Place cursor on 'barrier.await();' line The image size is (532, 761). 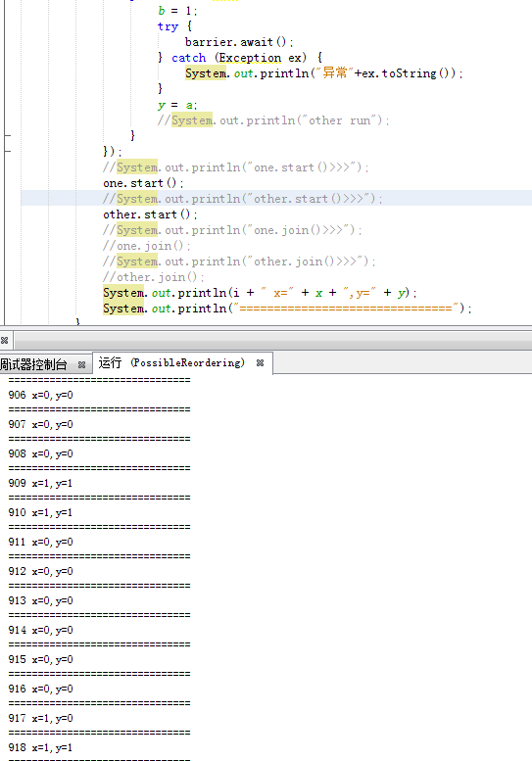[239, 42]
